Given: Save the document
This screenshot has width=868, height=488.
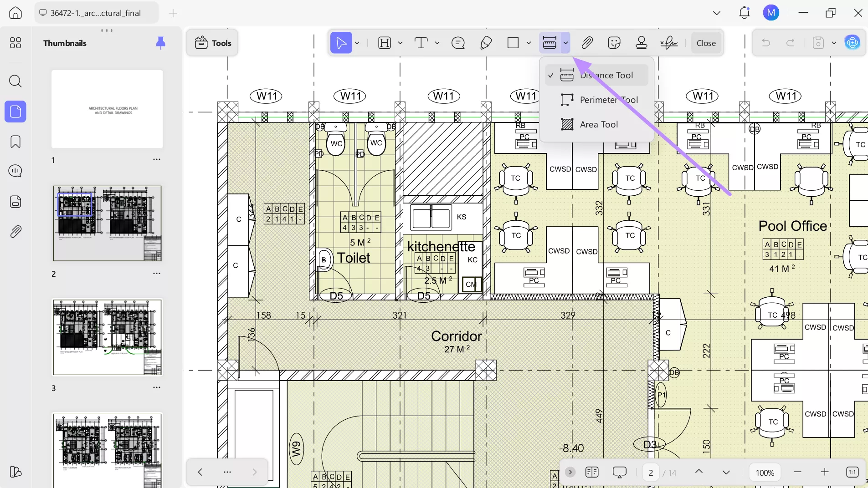Looking at the screenshot, I should tap(818, 43).
